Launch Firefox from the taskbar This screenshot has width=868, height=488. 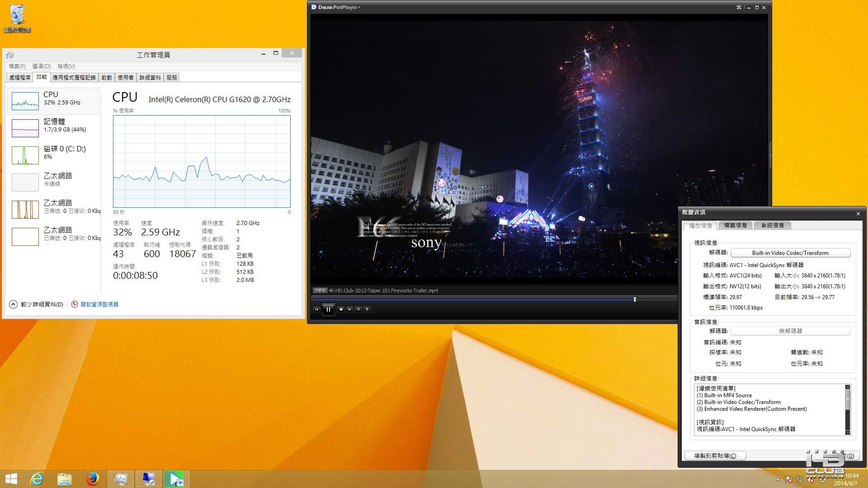pos(92,479)
